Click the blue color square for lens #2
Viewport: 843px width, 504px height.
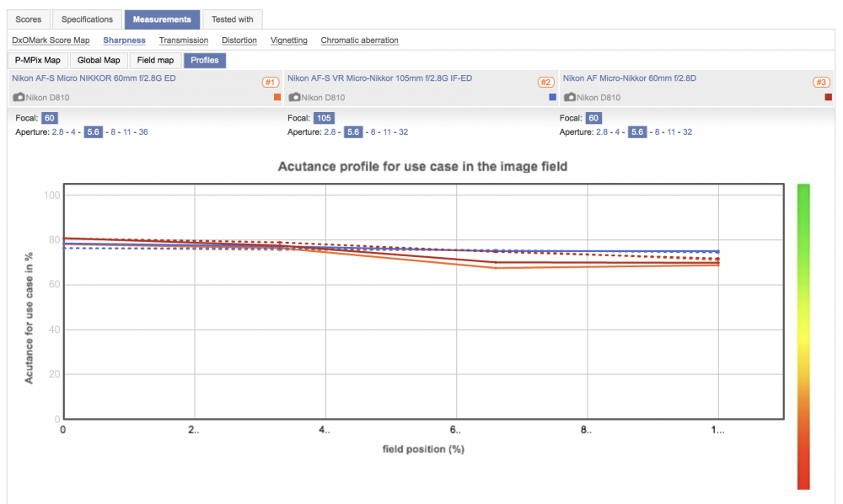[553, 97]
